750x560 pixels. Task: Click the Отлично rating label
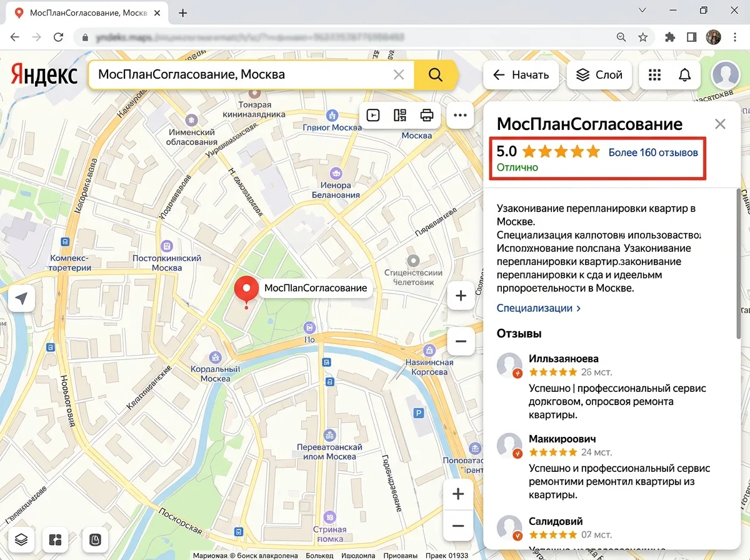(517, 167)
